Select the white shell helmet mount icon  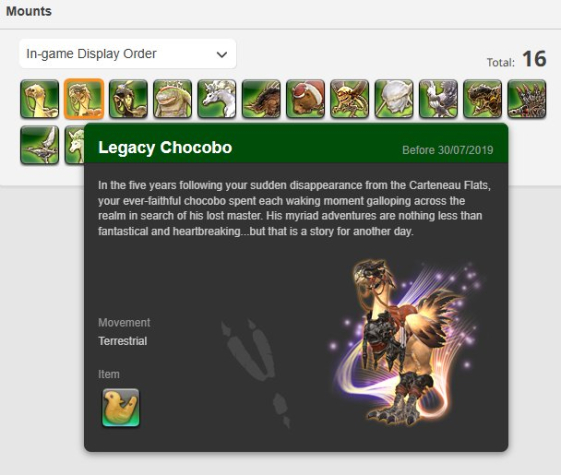[394, 99]
